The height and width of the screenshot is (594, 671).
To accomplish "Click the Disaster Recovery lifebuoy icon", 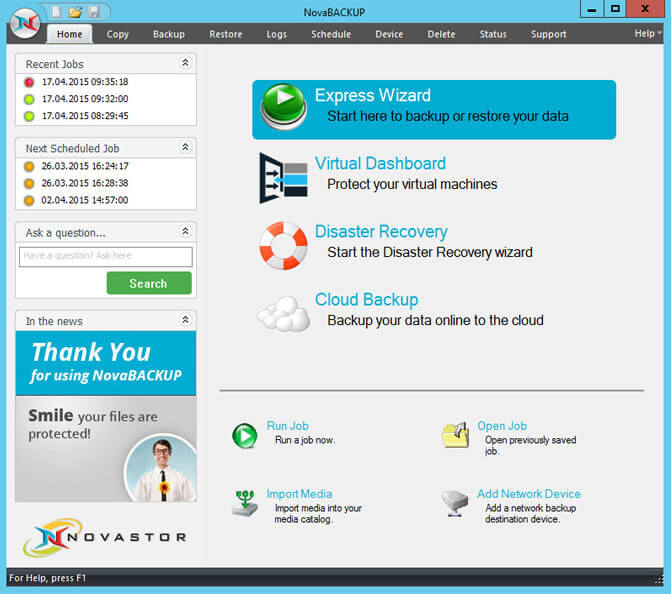I will (x=283, y=245).
